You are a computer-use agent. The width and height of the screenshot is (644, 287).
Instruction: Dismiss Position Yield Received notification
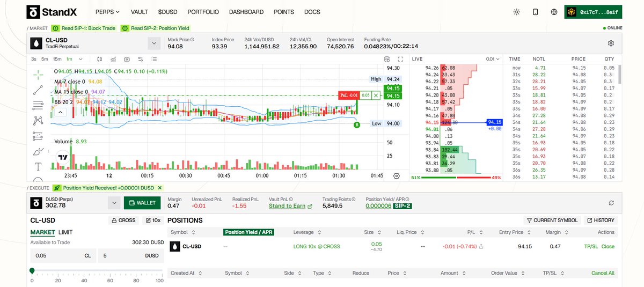point(159,188)
